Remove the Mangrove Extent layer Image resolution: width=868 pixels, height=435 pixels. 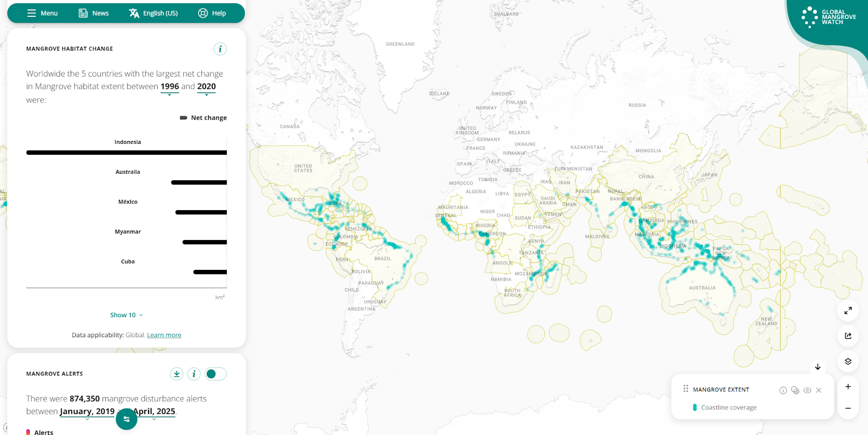point(819,390)
